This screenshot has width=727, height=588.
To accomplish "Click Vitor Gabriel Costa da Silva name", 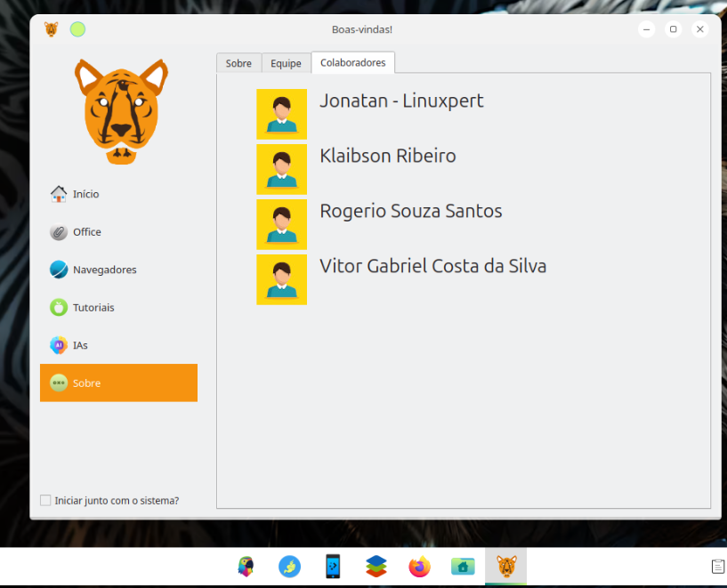I will [433, 266].
